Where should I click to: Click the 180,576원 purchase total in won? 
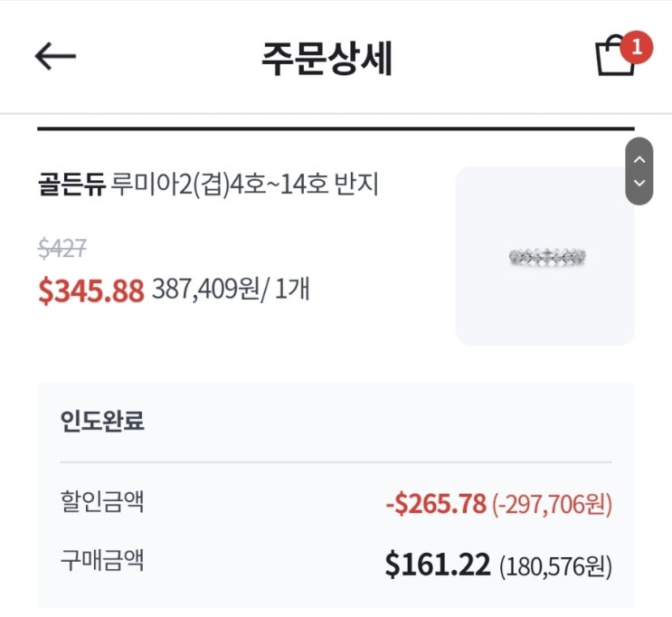click(x=555, y=566)
